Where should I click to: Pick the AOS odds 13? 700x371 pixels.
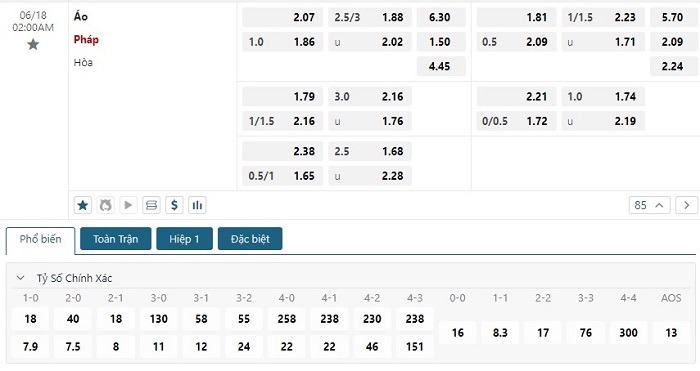(x=671, y=333)
